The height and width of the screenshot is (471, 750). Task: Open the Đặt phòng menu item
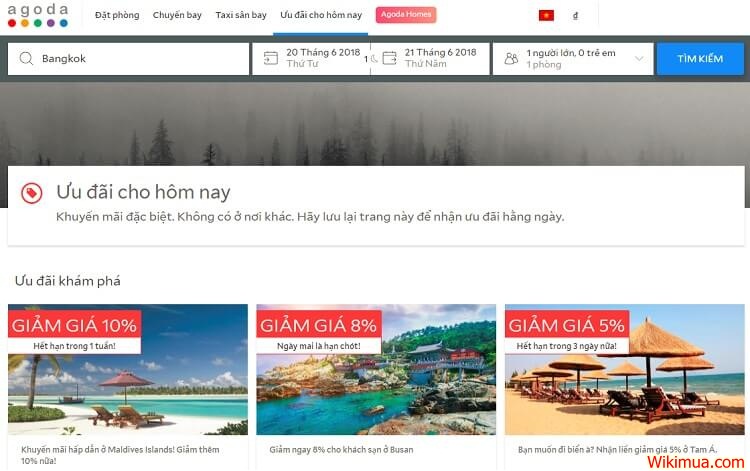point(117,15)
